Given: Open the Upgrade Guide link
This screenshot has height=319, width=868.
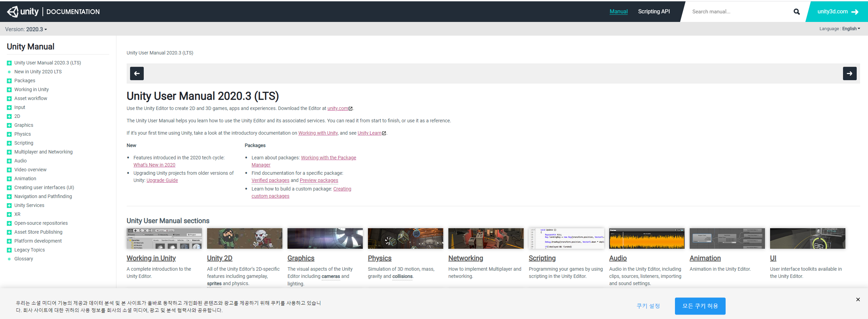Looking at the screenshot, I should click(162, 180).
